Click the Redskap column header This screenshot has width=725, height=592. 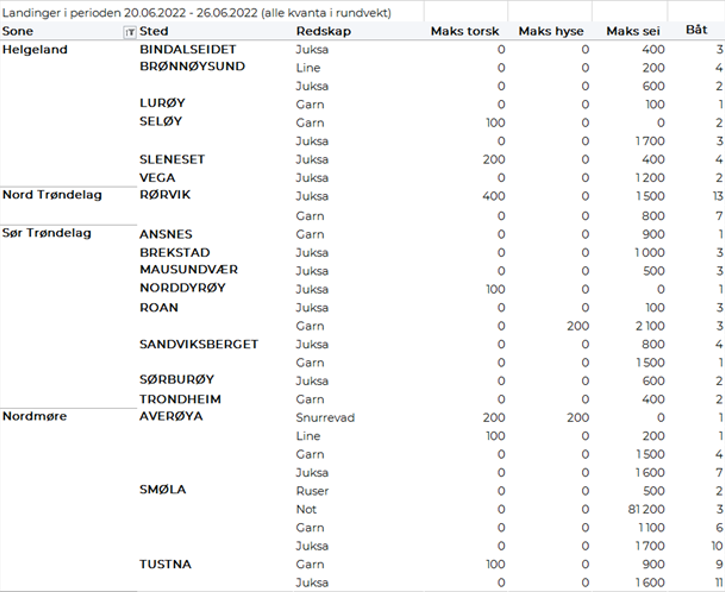[x=323, y=32]
